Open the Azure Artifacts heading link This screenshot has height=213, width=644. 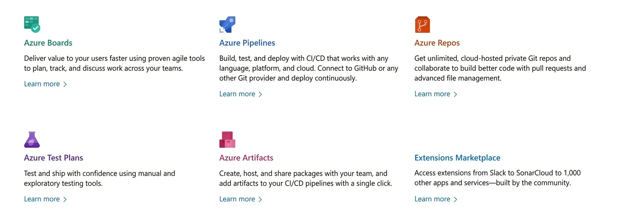coord(246,158)
